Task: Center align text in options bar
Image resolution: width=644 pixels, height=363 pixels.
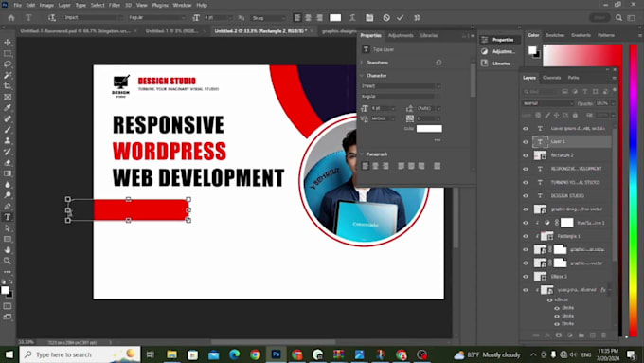Action: [308, 18]
